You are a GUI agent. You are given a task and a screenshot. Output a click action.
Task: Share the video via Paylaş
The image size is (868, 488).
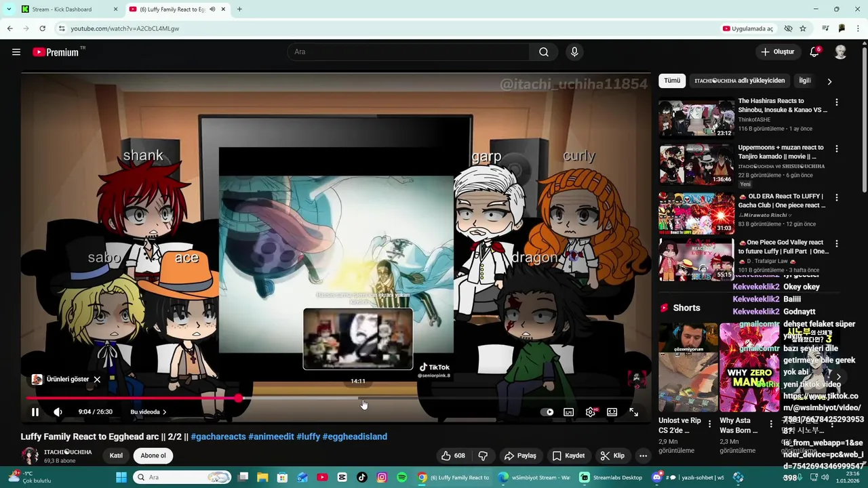[520, 455]
